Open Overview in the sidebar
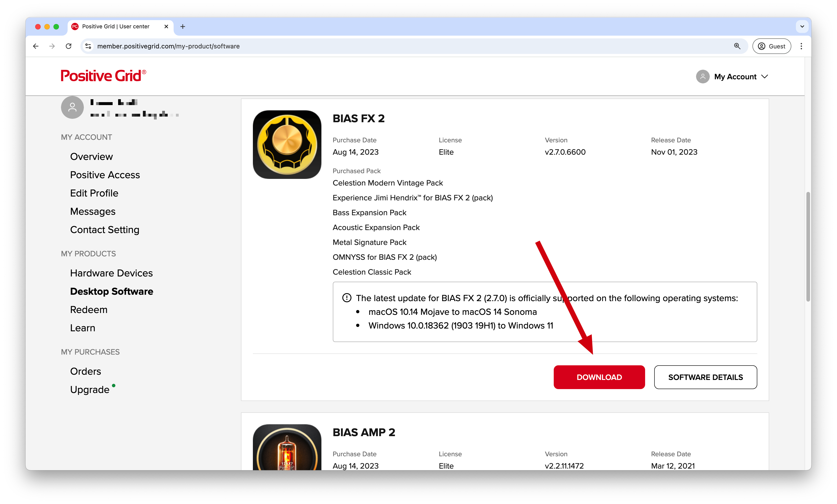Screen dimensions: 837x504 [91, 157]
